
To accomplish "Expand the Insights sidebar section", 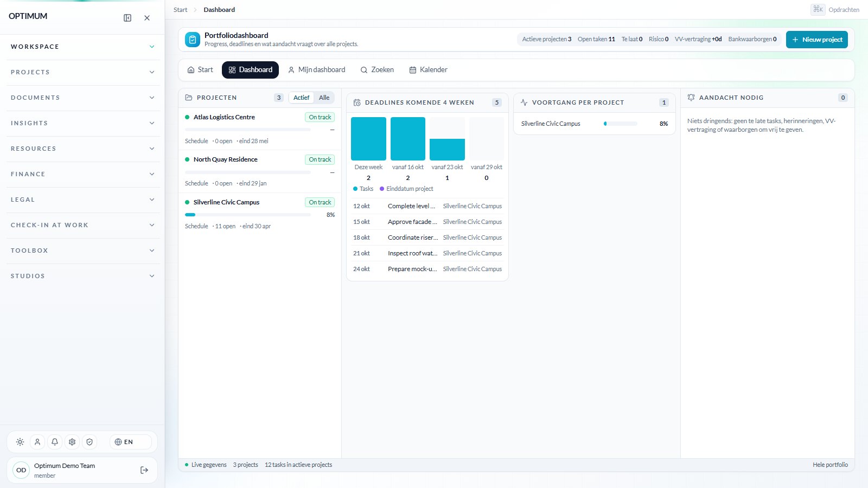I will point(82,123).
